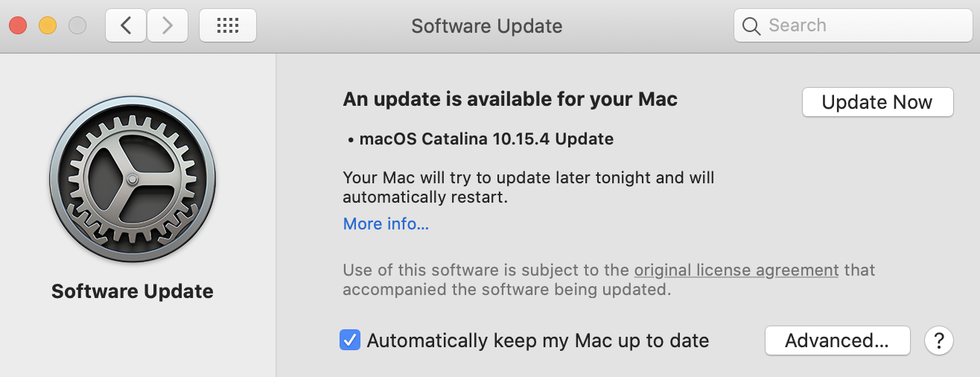Open the original license agreement link
The height and width of the screenshot is (377, 980).
736,270
